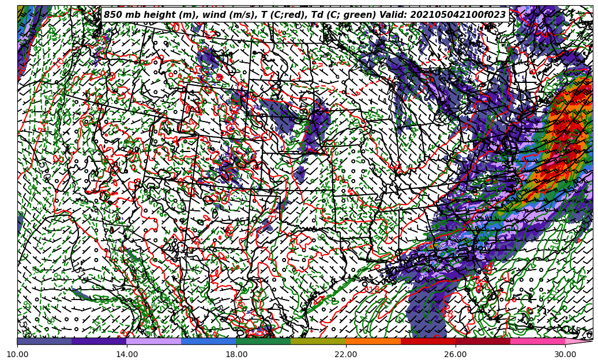Click the colorbar's pointed right end arrow
598x364 pixels.
coord(578,341)
